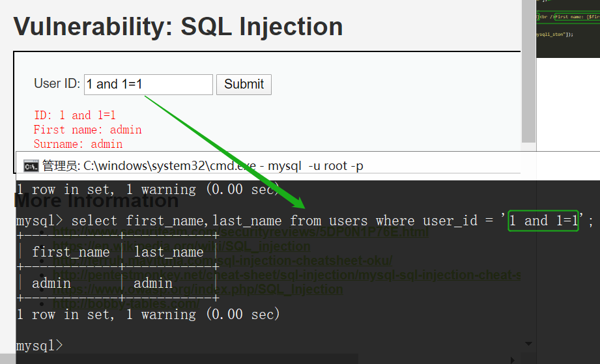Open the owasp.org SQL_Injection link
Image resolution: width=600 pixels, height=364 pixels.
[x=198, y=289]
